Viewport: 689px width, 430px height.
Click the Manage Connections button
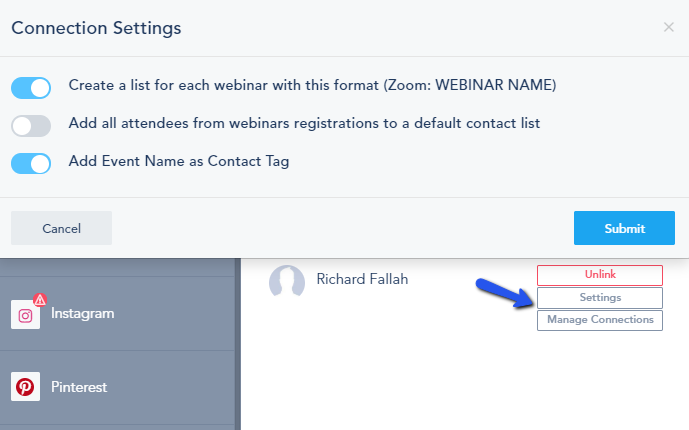599,320
